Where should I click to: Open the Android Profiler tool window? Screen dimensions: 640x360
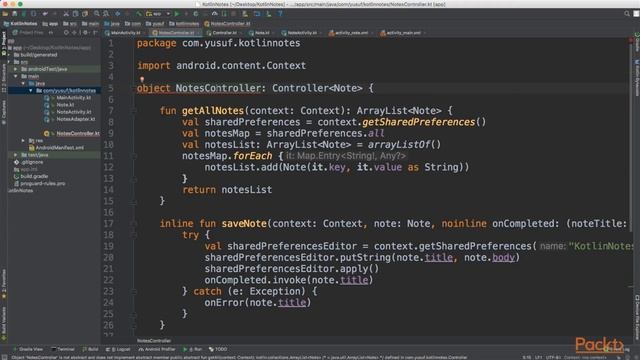pos(157,349)
